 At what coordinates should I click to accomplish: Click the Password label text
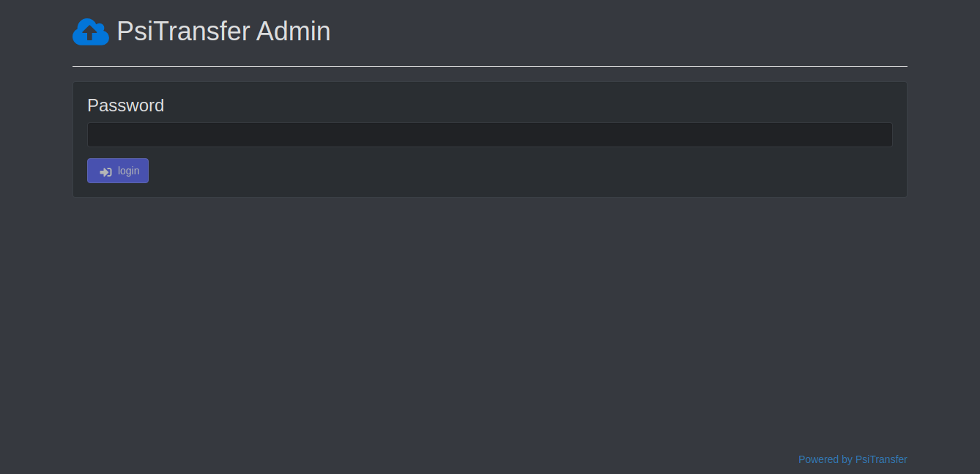pyautogui.click(x=125, y=105)
